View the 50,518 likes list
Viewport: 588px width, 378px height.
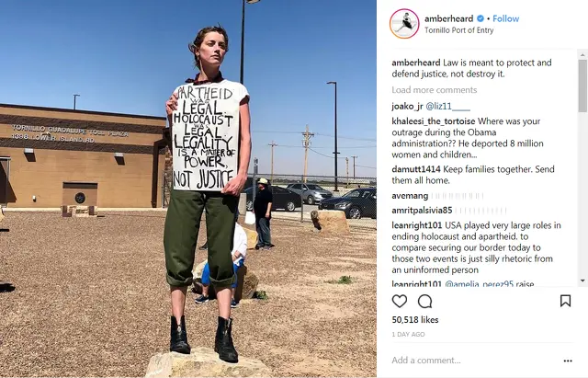[x=415, y=320]
